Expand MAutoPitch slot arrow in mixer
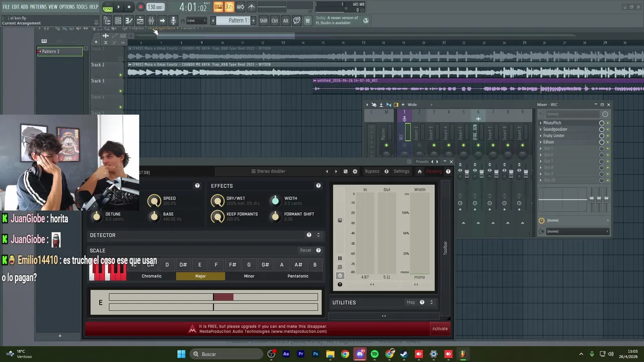 (541, 123)
